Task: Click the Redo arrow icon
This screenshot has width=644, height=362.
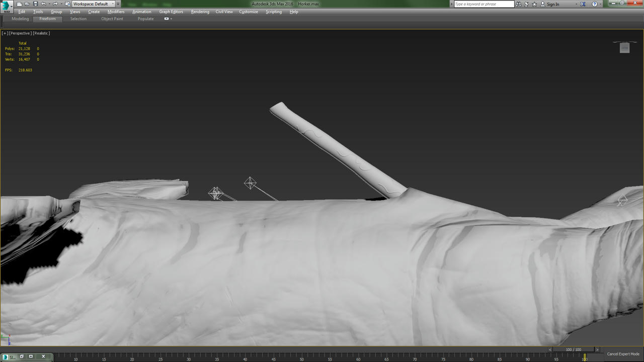Action: click(55, 4)
